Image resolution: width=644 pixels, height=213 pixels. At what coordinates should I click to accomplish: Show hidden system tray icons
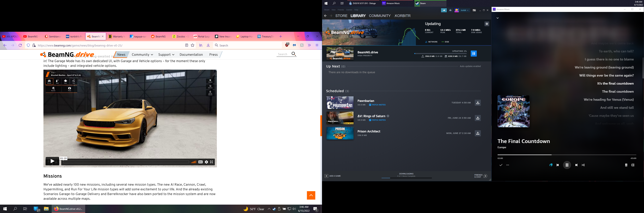pyautogui.click(x=269, y=209)
